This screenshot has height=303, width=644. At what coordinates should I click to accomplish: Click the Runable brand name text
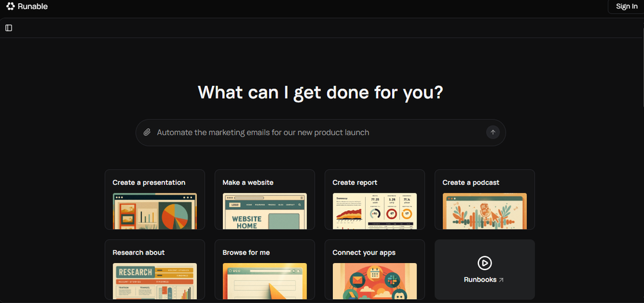[33, 6]
